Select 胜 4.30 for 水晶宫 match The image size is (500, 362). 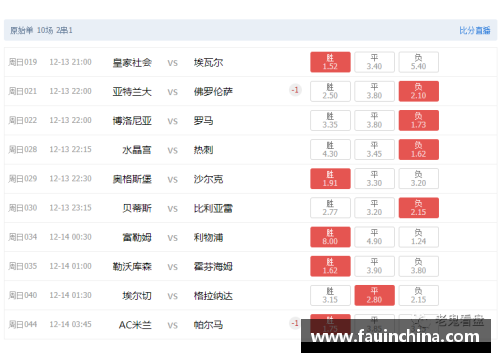(330, 150)
